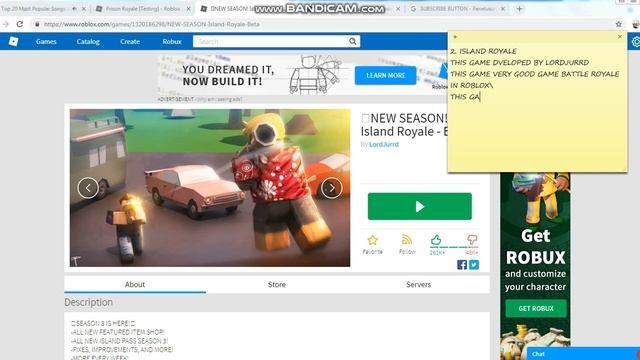The image size is (640, 360).
Task: Open LordJurrd creator profile link
Action: (384, 144)
